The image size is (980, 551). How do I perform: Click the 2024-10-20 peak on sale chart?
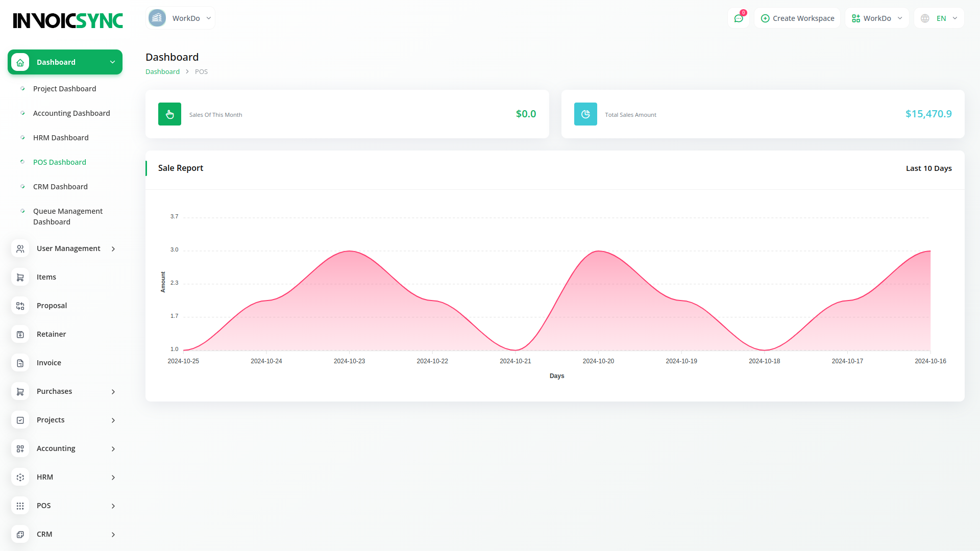click(598, 251)
